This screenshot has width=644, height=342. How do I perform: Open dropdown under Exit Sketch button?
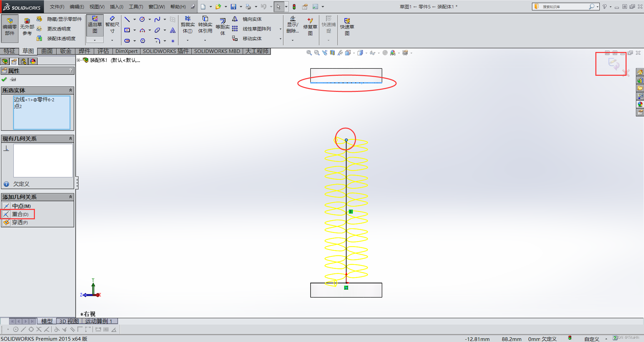click(x=95, y=40)
